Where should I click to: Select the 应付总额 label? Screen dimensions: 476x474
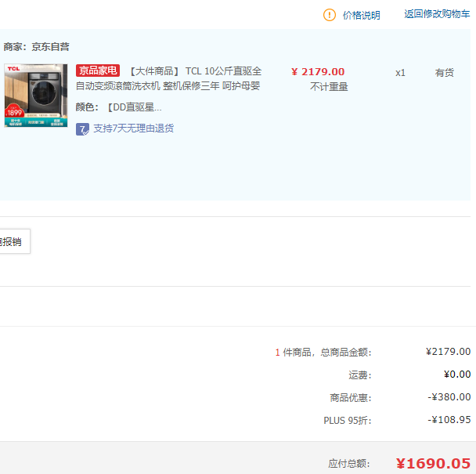tap(349, 464)
